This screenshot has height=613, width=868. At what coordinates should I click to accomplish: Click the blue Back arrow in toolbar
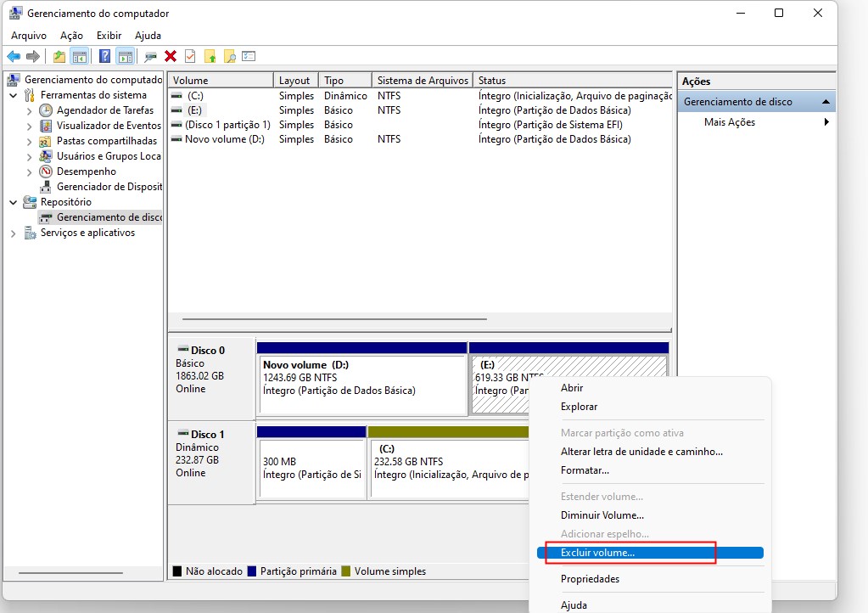[x=14, y=56]
